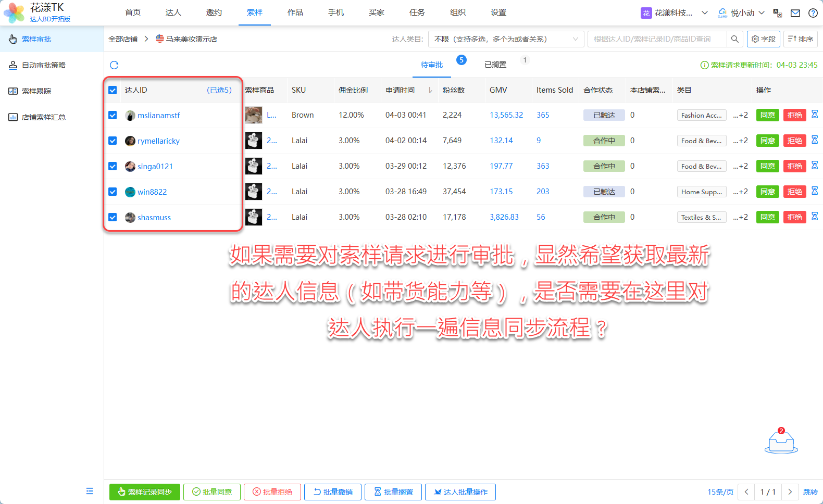This screenshot has width=823, height=504.
Task: Click the help question mark icon
Action: [813, 13]
